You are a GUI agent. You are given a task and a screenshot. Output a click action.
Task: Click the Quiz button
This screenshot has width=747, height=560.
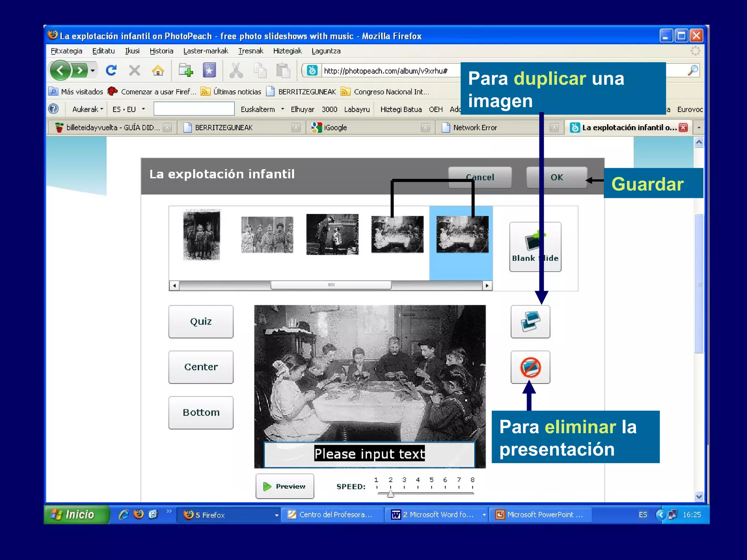point(201,322)
